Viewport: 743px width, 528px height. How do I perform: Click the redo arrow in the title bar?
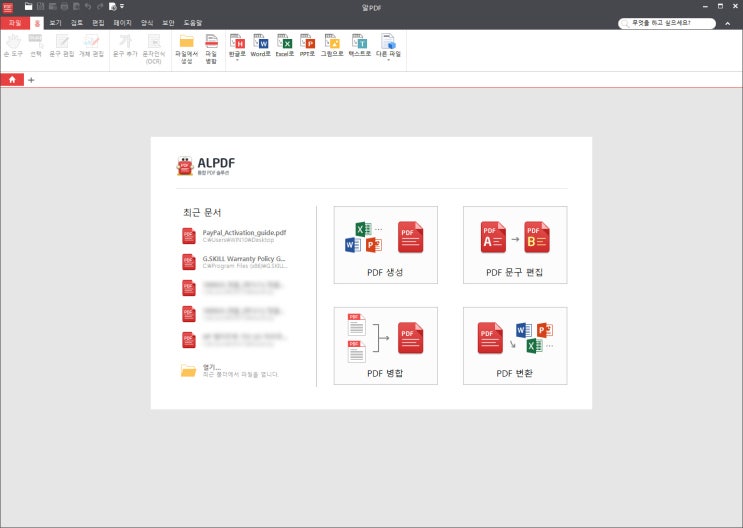click(x=100, y=6)
